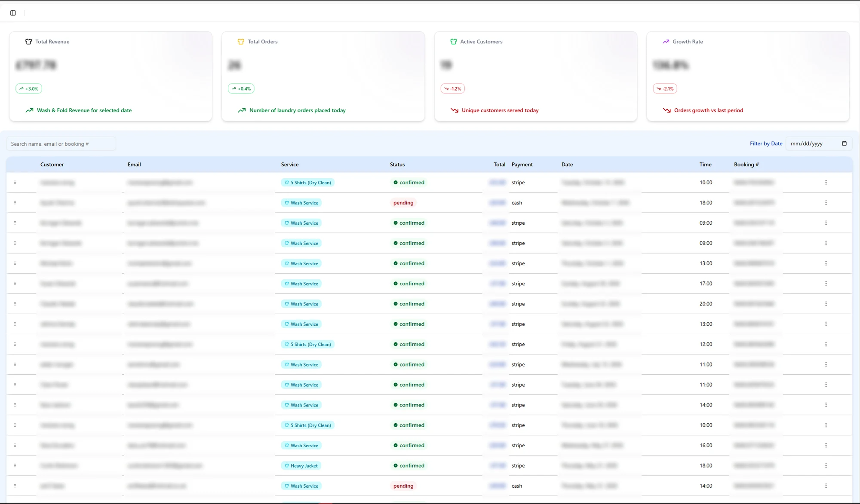Click 5 Shirts (Dry Clean) tag in 12:00 row

tap(308, 344)
